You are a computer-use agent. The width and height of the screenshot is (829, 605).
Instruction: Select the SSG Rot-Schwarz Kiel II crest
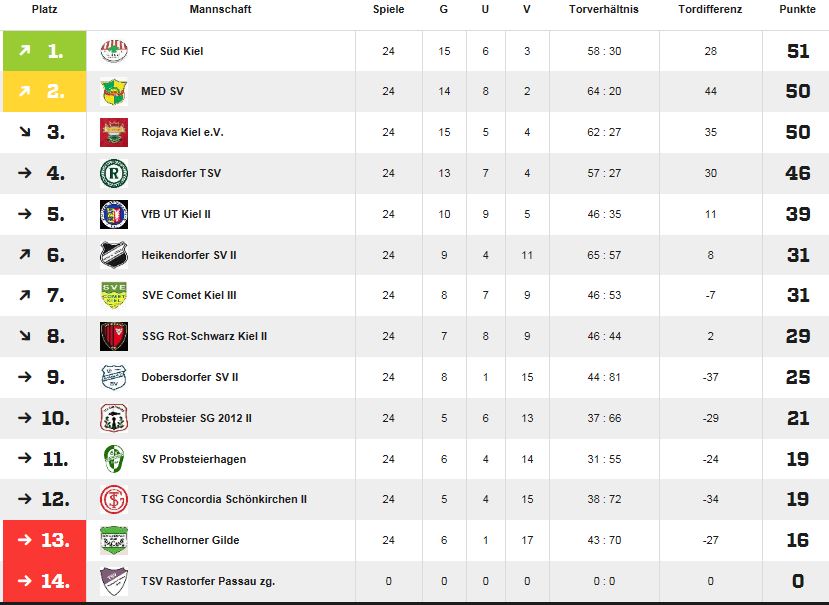click(114, 336)
